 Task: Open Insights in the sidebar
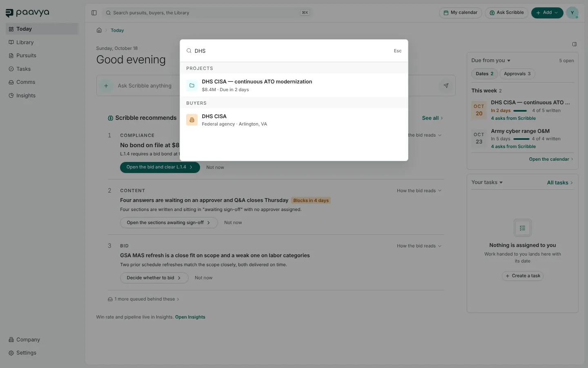pyautogui.click(x=42, y=96)
